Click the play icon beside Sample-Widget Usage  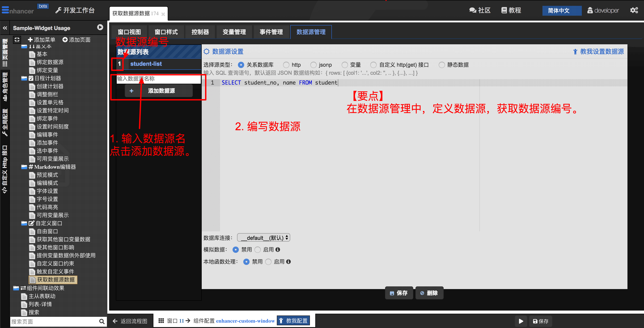100,27
